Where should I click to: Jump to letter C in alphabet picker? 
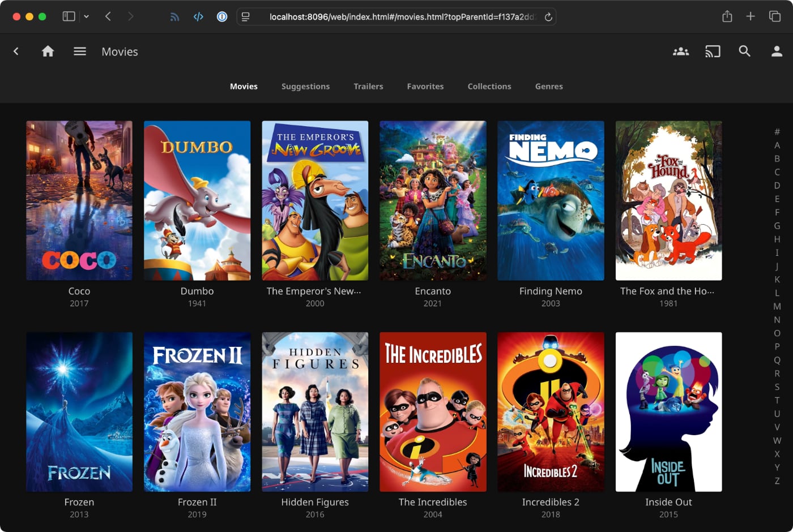tap(777, 172)
